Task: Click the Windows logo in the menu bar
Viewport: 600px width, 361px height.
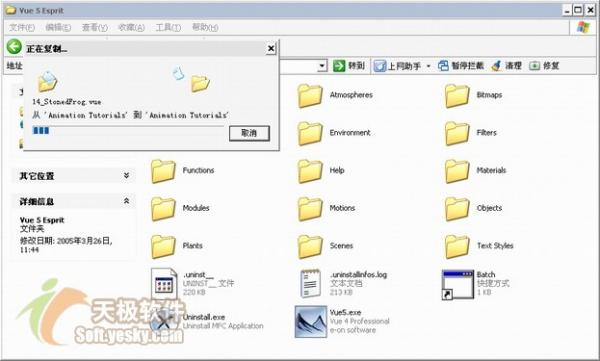Action: coord(583,27)
